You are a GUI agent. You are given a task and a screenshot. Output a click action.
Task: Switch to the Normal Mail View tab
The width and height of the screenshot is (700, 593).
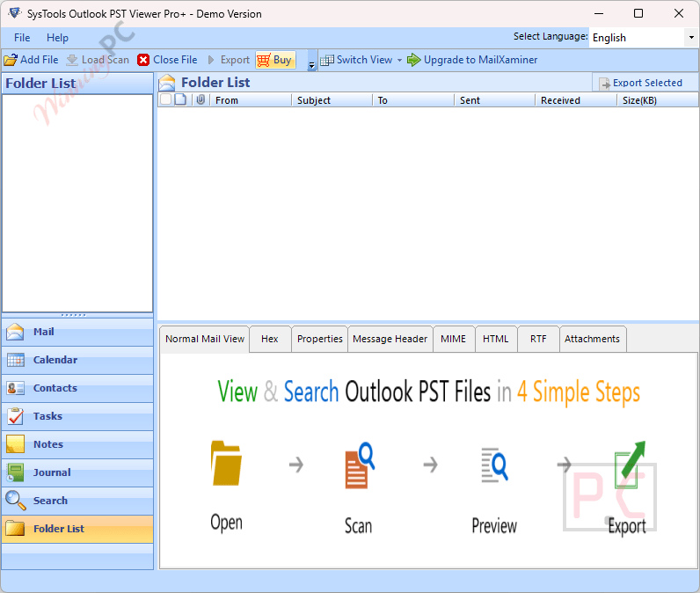(x=205, y=340)
